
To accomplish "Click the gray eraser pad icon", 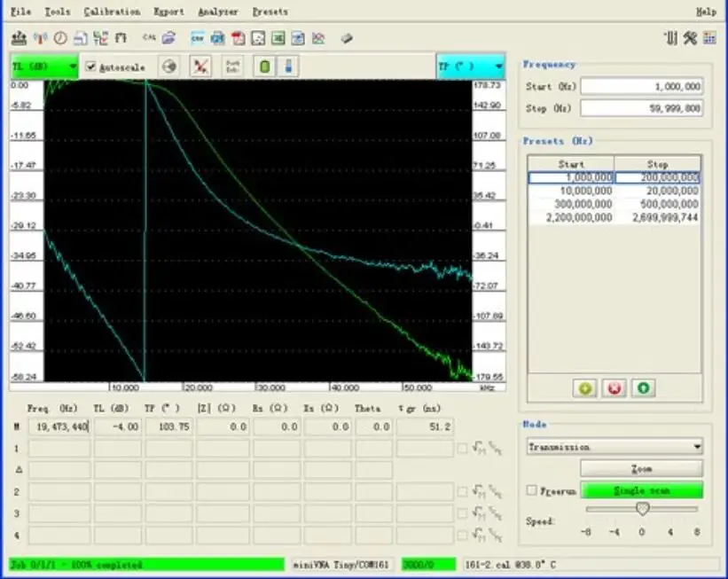I will (347, 38).
